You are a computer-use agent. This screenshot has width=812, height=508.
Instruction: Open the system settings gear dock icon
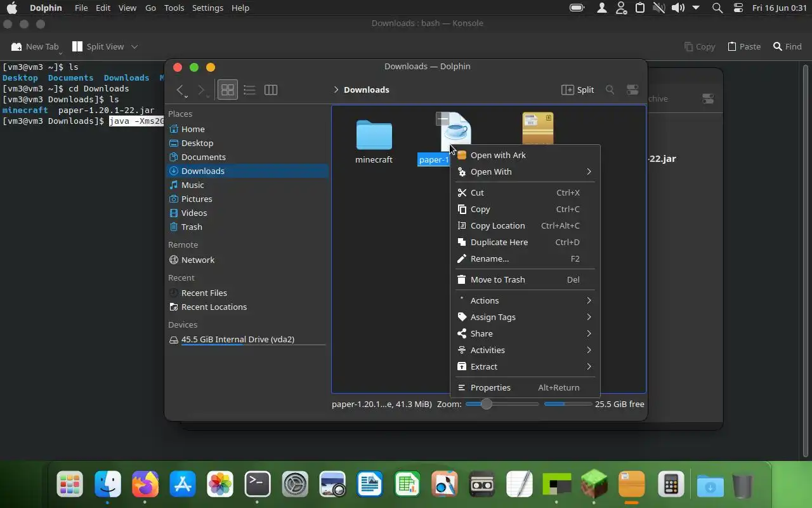click(x=295, y=485)
